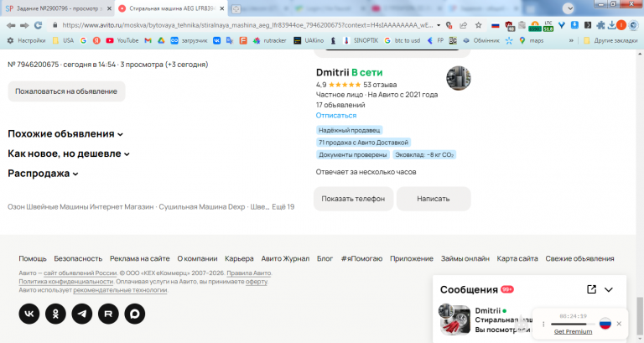Close the Стиральная машина AEG tab

pos(221,8)
